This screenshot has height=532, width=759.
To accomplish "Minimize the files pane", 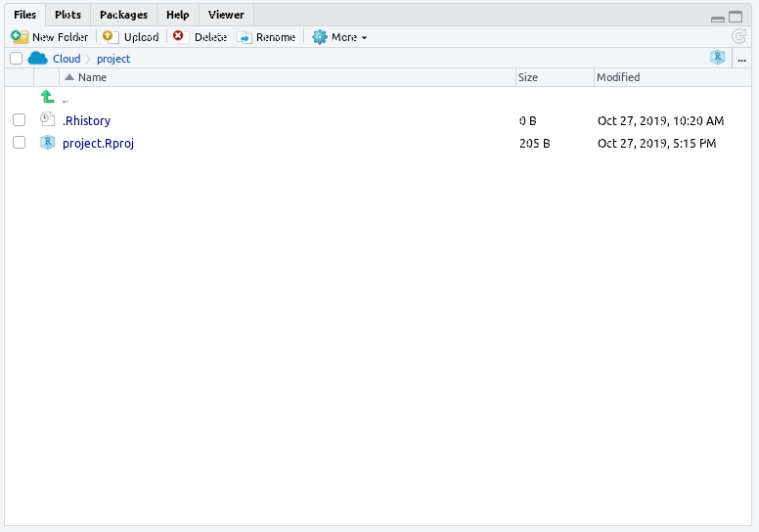I will [718, 19].
